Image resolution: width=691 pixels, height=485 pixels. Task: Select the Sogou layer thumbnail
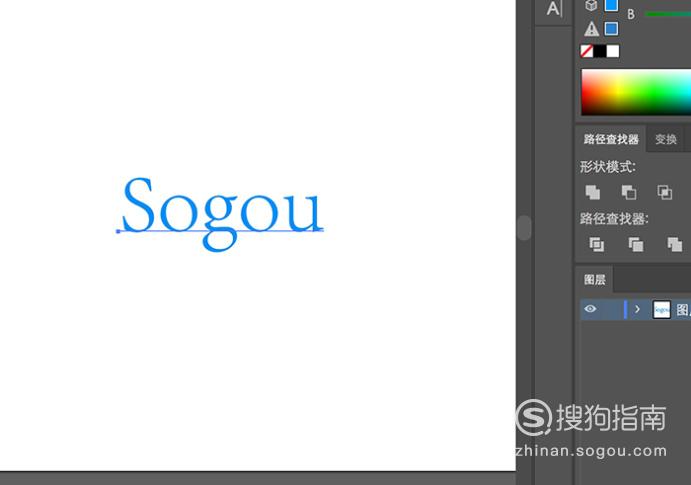[661, 310]
